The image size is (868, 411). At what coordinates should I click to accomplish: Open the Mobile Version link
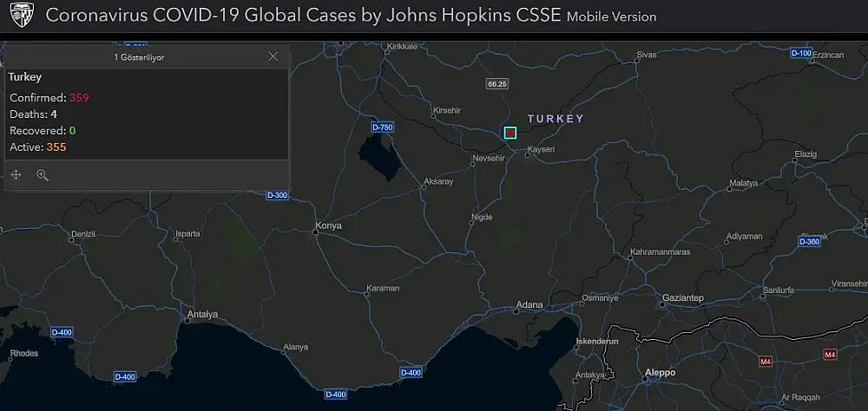coord(612,16)
